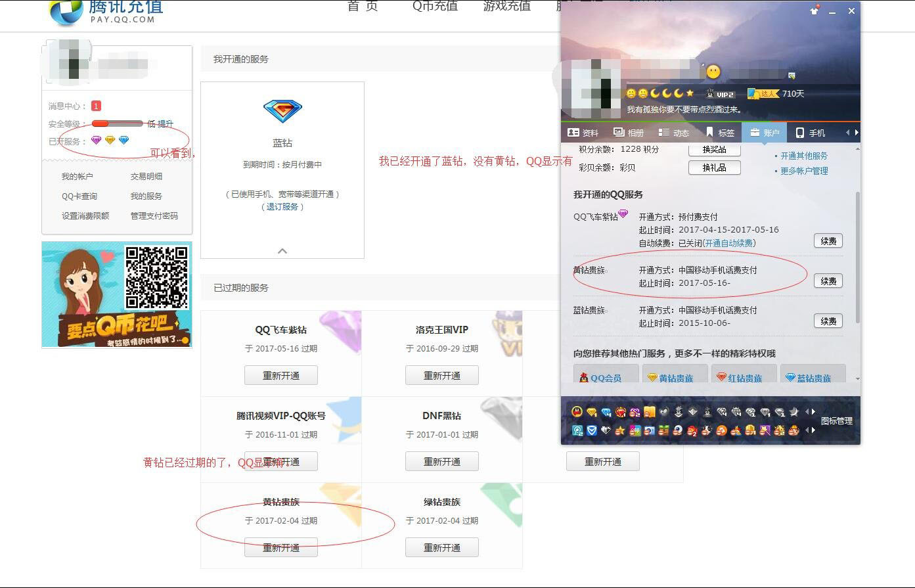This screenshot has height=588, width=915.
Task: Click the blue diamond 蓝钻 service icon
Action: (x=282, y=111)
